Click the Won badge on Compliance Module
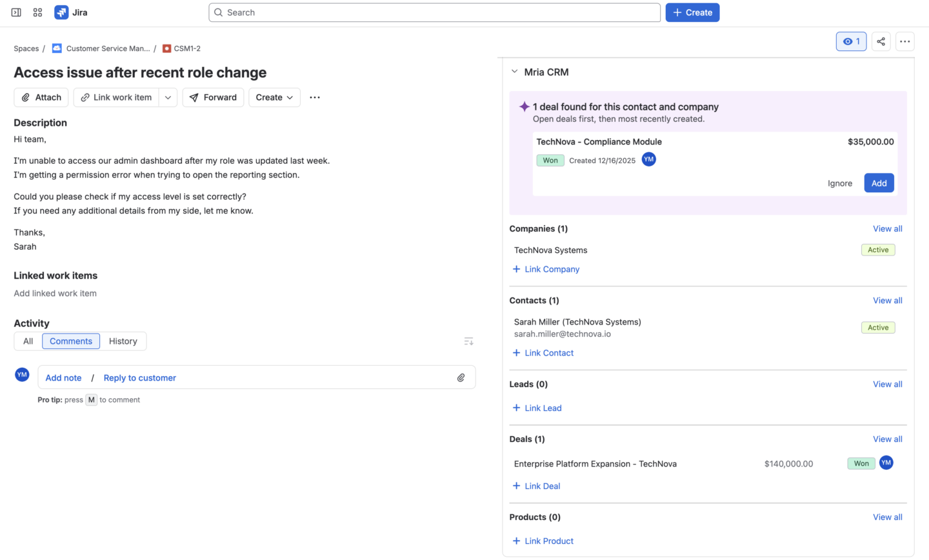The width and height of the screenshot is (929, 560). pyautogui.click(x=550, y=160)
